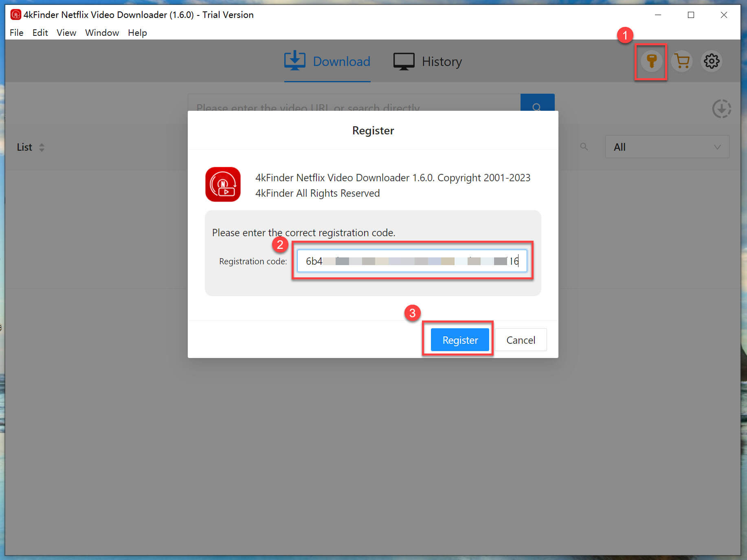Maximize the 4kFinder window
This screenshot has width=747, height=560.
pyautogui.click(x=691, y=15)
